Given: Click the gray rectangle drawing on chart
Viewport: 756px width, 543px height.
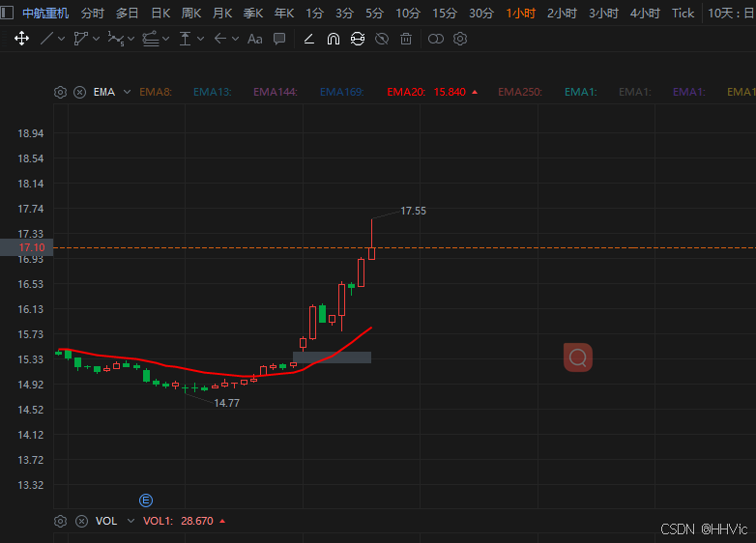Looking at the screenshot, I should pyautogui.click(x=332, y=357).
